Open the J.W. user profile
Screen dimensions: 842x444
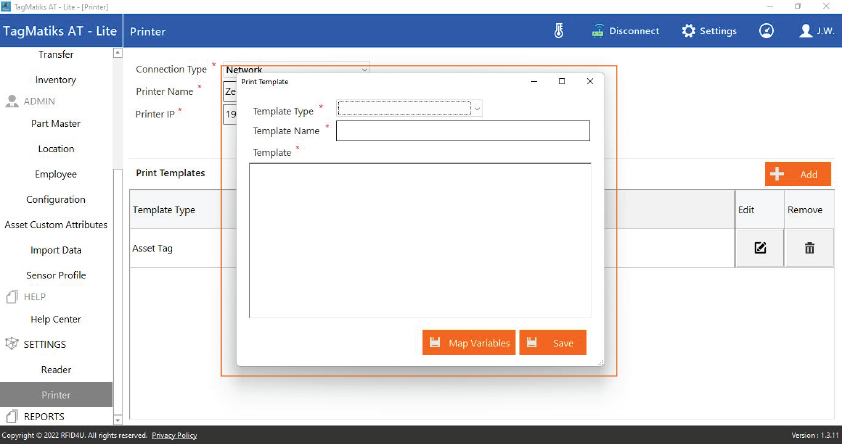(816, 31)
